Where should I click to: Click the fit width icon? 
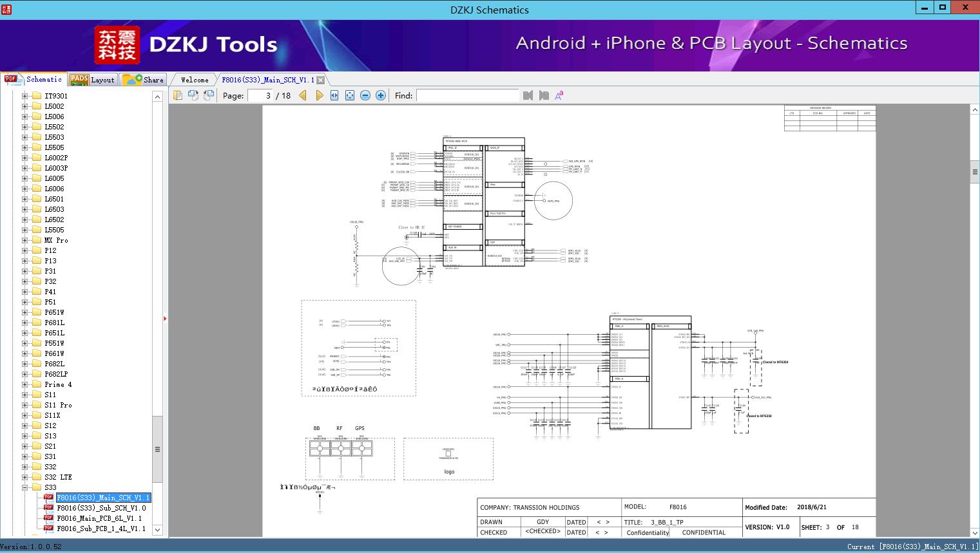point(334,95)
